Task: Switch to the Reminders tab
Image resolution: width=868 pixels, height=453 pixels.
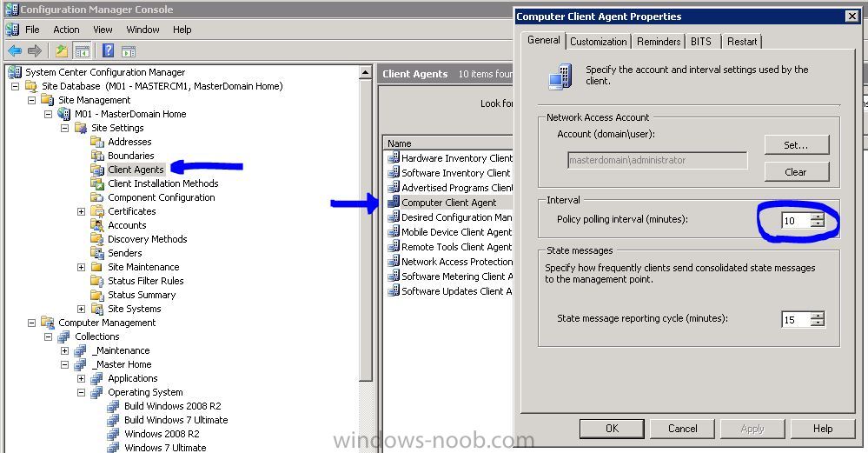Action: tap(659, 42)
